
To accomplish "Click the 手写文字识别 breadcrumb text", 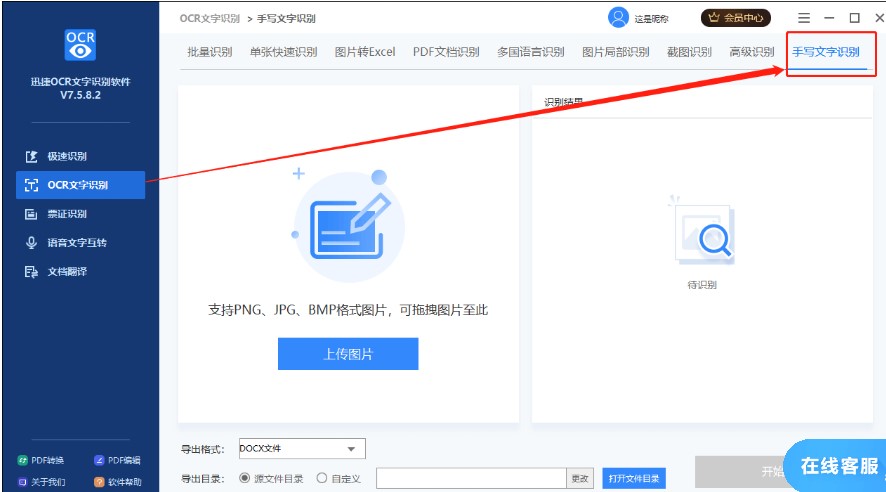I will point(286,19).
